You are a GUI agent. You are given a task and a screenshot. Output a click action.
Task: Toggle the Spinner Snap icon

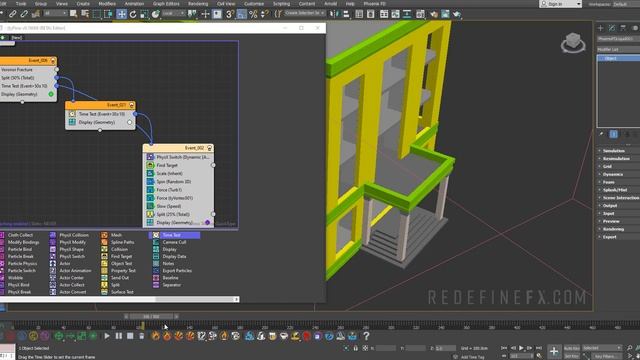pos(264,14)
